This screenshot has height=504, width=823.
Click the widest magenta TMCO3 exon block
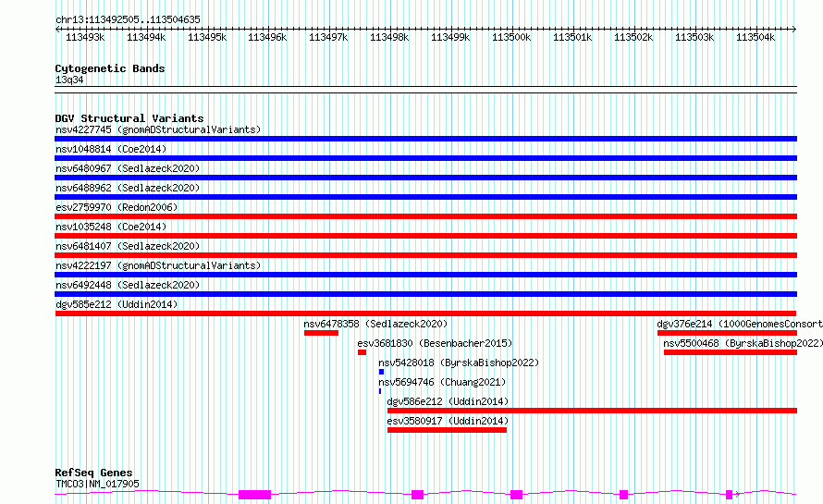pos(254,495)
